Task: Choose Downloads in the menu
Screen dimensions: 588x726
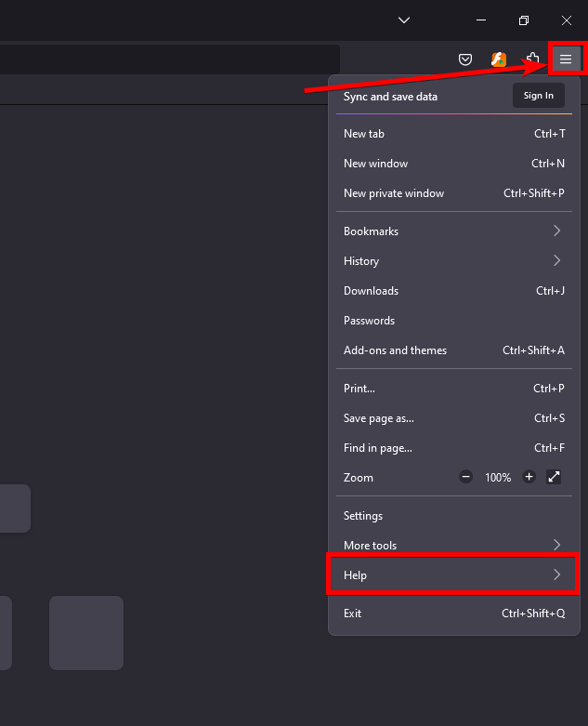Action: 371,291
